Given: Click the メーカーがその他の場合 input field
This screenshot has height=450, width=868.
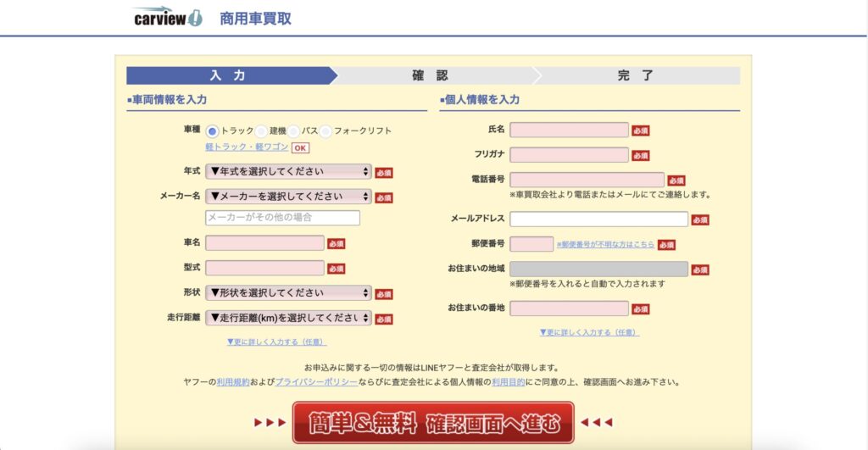Looking at the screenshot, I should point(282,218).
